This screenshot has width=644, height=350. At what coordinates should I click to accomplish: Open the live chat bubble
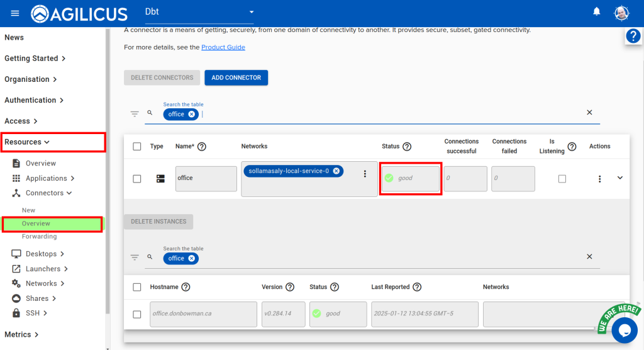pyautogui.click(x=624, y=330)
